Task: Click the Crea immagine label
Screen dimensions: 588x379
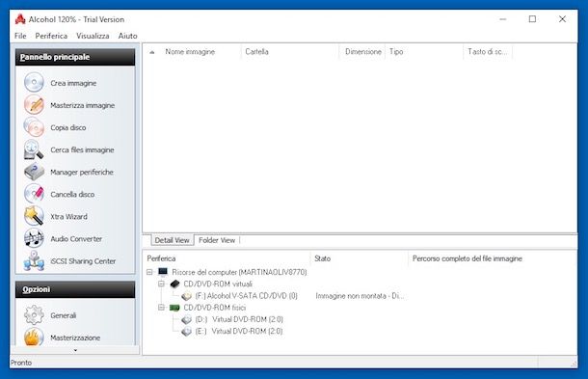Action: point(73,83)
